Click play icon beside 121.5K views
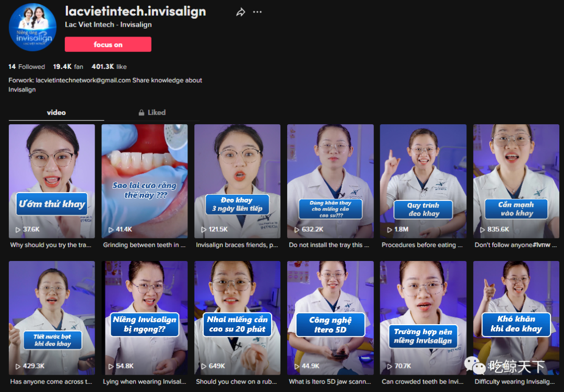 click(x=204, y=230)
